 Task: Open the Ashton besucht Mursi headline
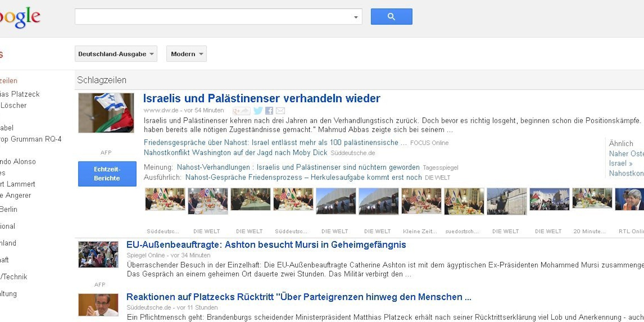(266, 244)
